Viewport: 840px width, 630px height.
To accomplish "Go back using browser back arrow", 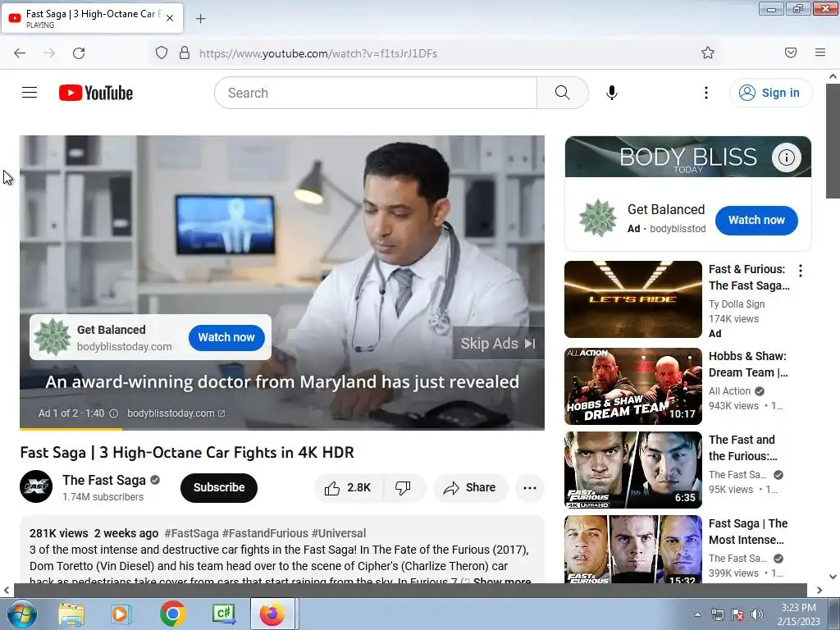I will click(x=20, y=53).
